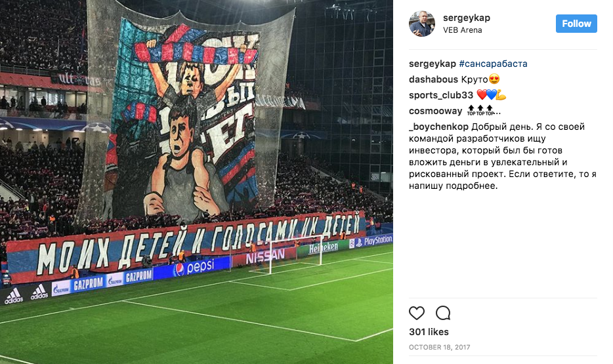Follow sergeykap with the blue button

pyautogui.click(x=576, y=24)
